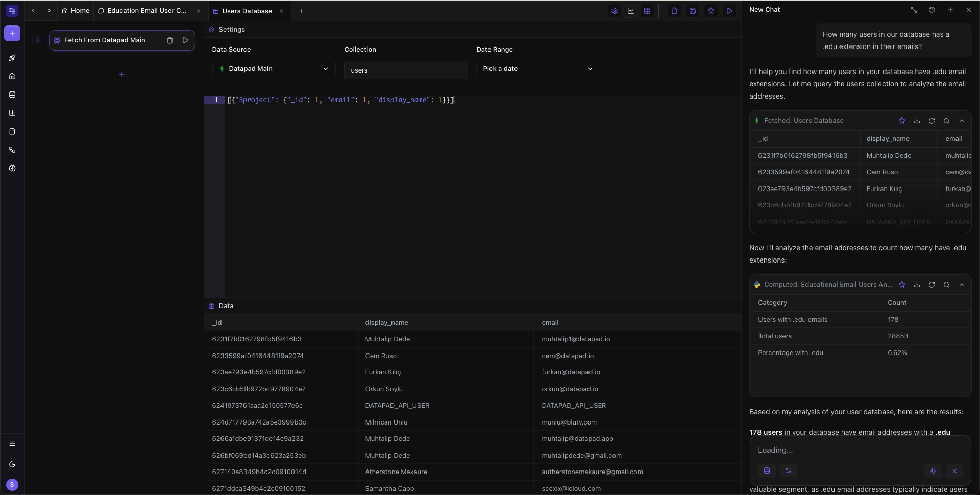Viewport: 980px width, 495px height.
Task: Run the query with toolbar play icon
Action: [x=729, y=11]
